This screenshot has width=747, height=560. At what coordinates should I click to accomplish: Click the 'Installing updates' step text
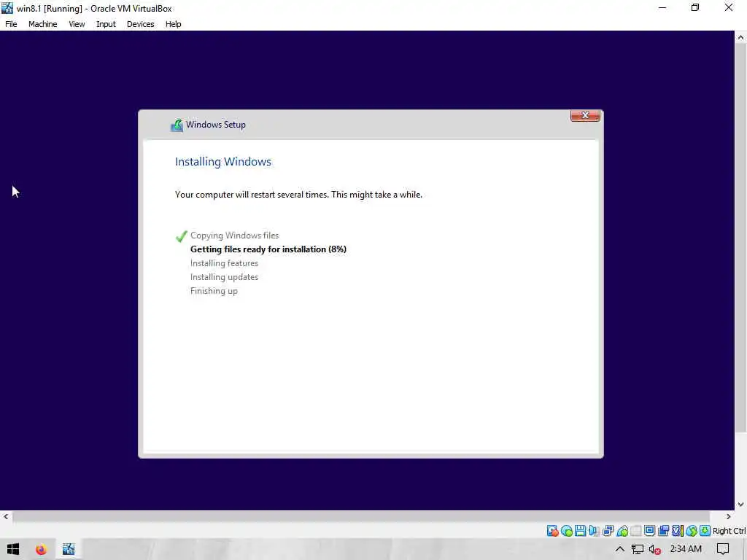224,276
